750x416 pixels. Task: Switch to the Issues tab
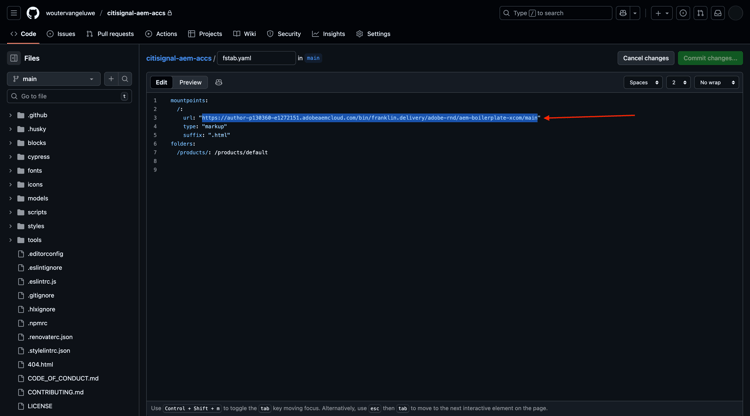61,34
